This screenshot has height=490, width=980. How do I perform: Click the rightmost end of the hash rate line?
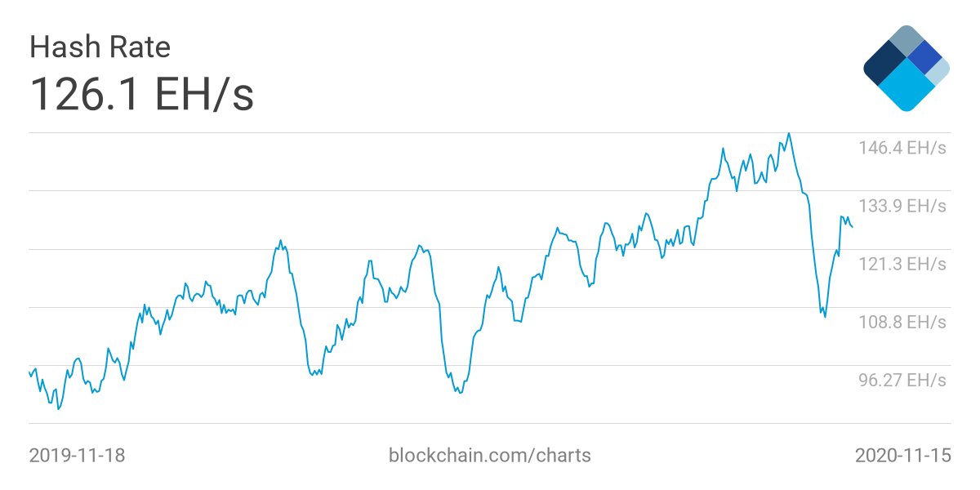point(852,226)
